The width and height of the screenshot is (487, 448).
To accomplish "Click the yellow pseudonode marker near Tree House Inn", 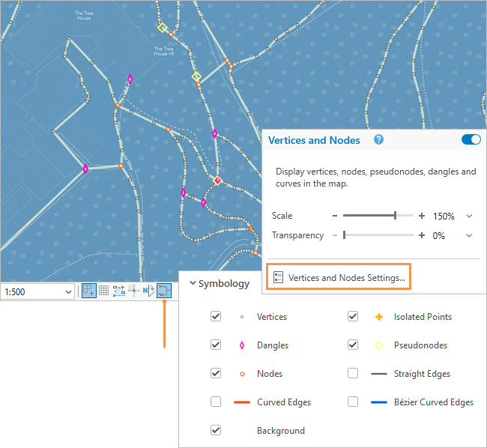I will (163, 28).
